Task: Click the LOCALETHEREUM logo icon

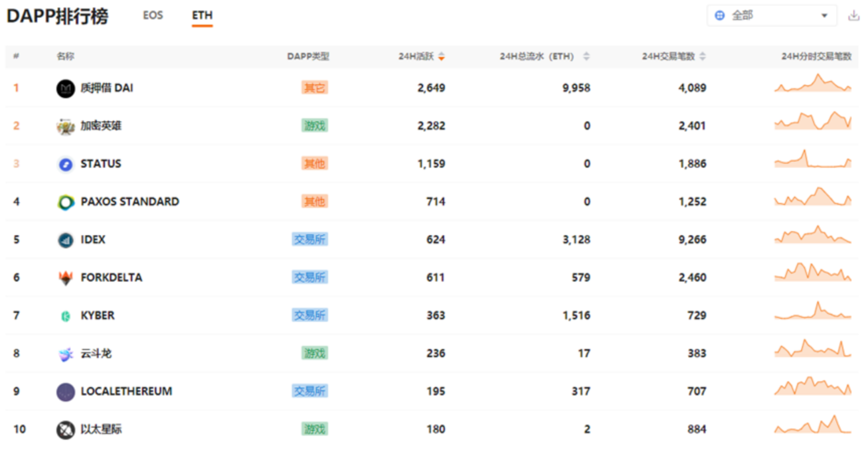Action: (x=66, y=392)
